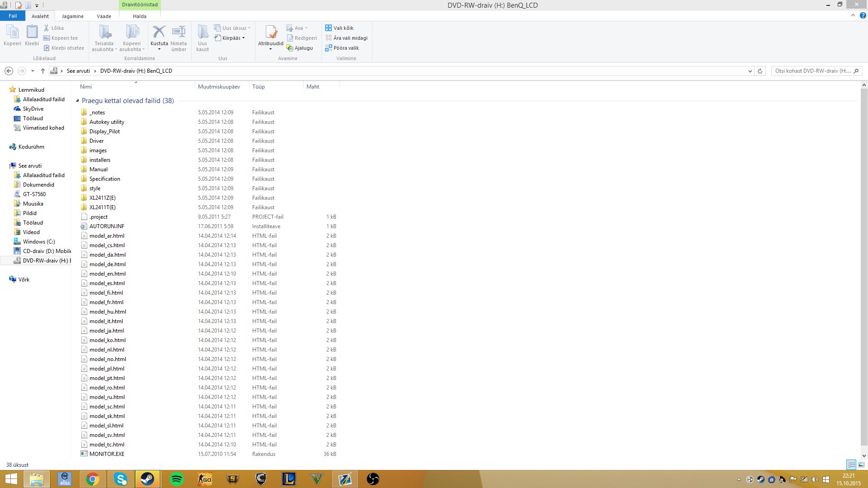Click the search box for DVD-RW drive
868x488 pixels.
point(812,71)
